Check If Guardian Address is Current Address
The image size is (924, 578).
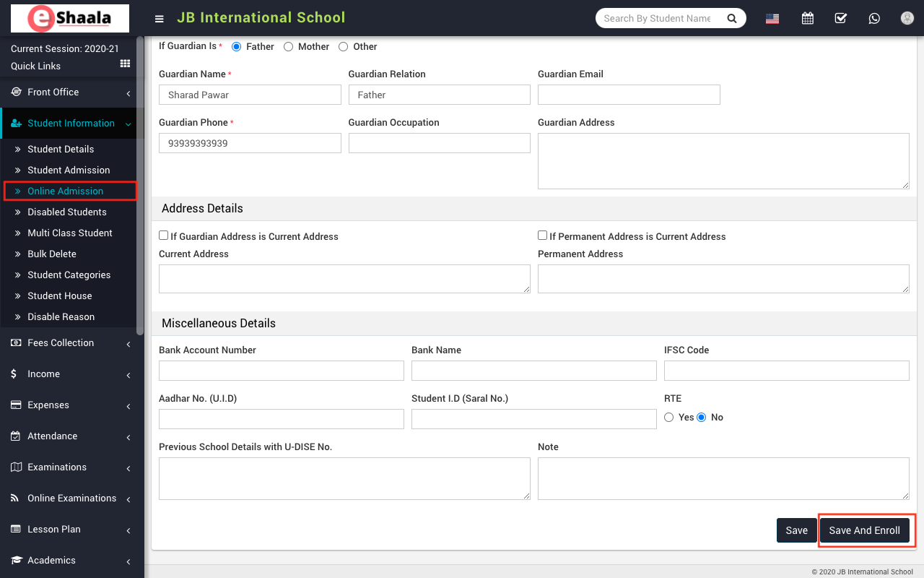click(x=164, y=236)
